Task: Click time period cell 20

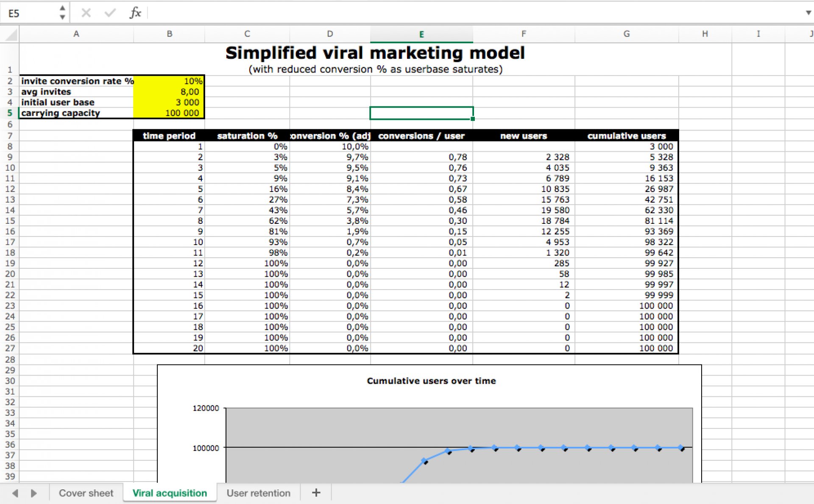Action: pyautogui.click(x=169, y=348)
